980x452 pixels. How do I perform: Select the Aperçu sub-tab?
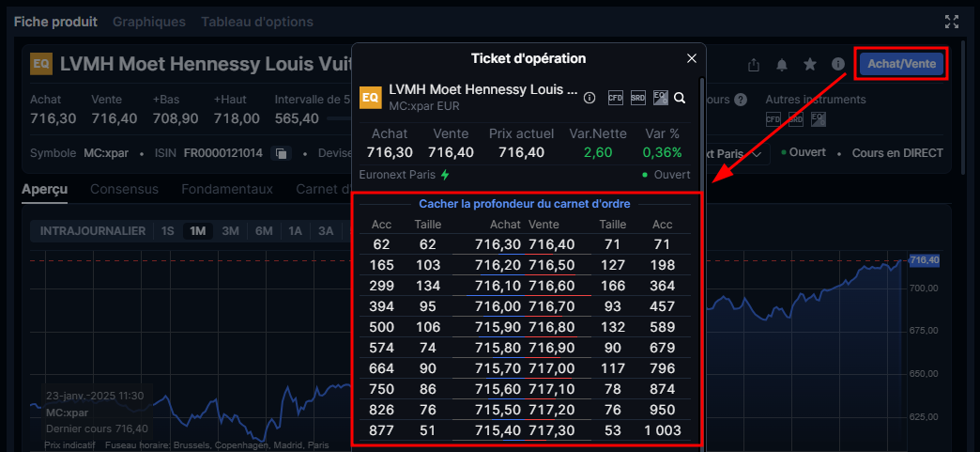coord(44,189)
